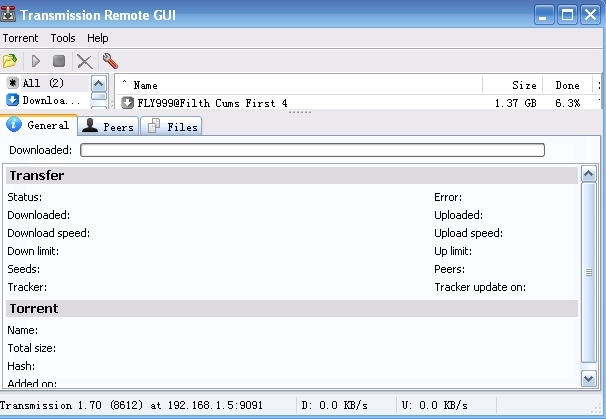This screenshot has height=419, width=606.
Task: Click the 6.3% done cell
Action: coord(567,103)
